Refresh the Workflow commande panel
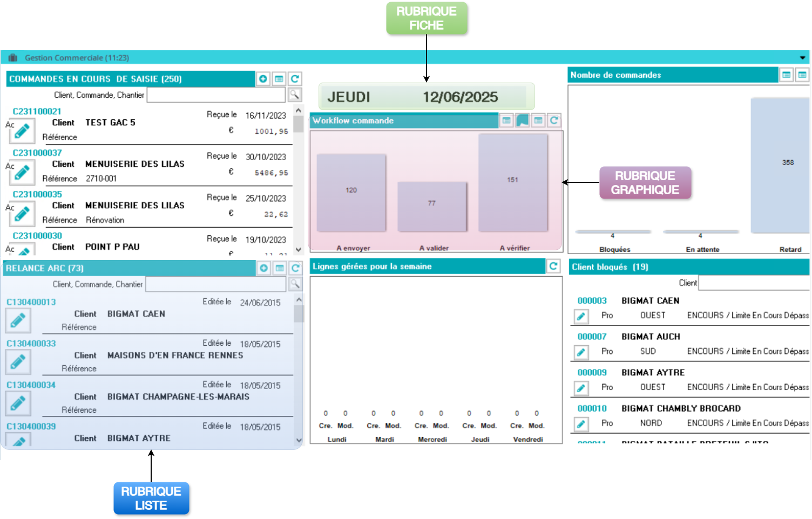Viewport: 812px width, 519px height. click(x=554, y=120)
